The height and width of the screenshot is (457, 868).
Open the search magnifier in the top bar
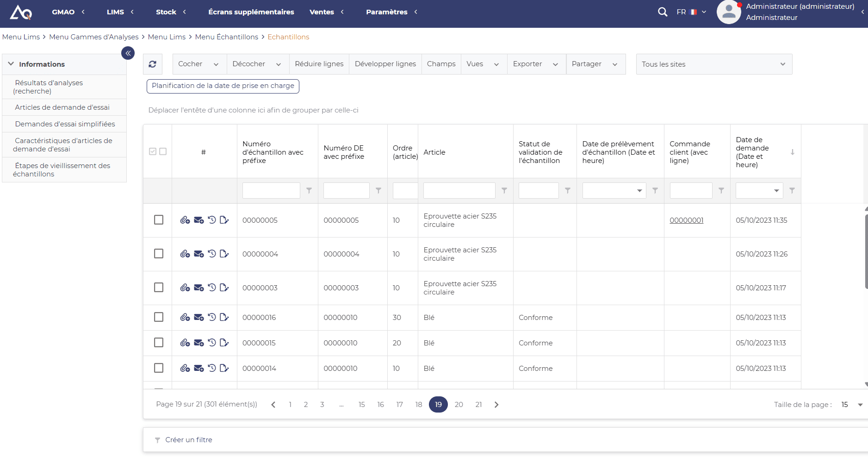[x=663, y=12]
